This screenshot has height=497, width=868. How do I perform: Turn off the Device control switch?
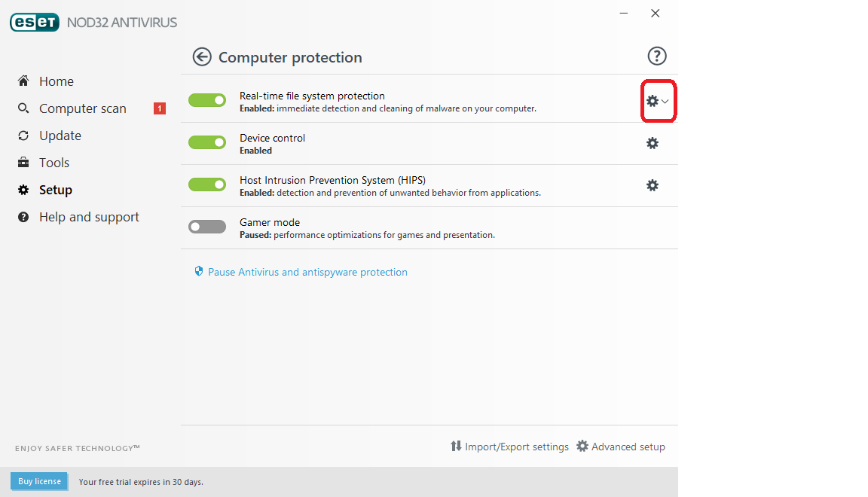click(x=207, y=142)
